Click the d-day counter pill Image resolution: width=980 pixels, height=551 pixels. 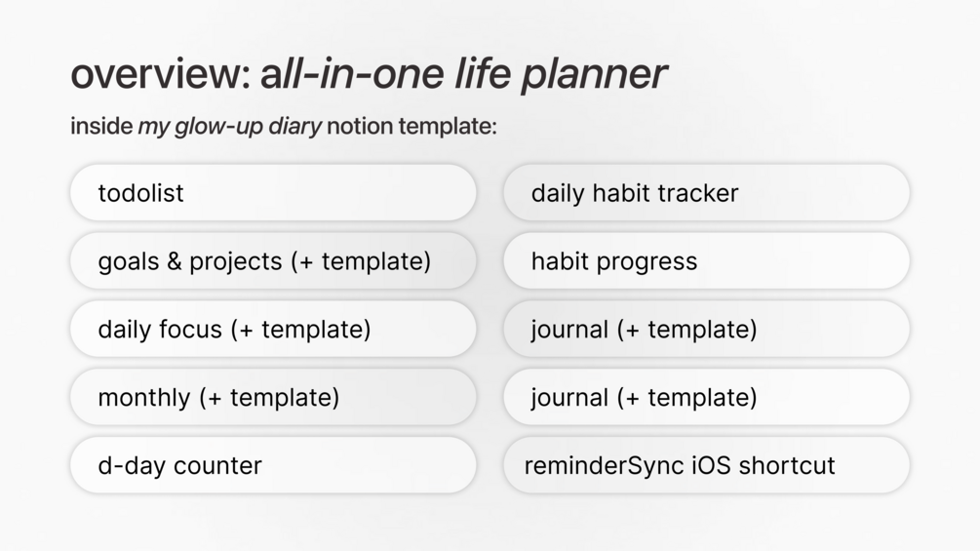[x=273, y=465]
